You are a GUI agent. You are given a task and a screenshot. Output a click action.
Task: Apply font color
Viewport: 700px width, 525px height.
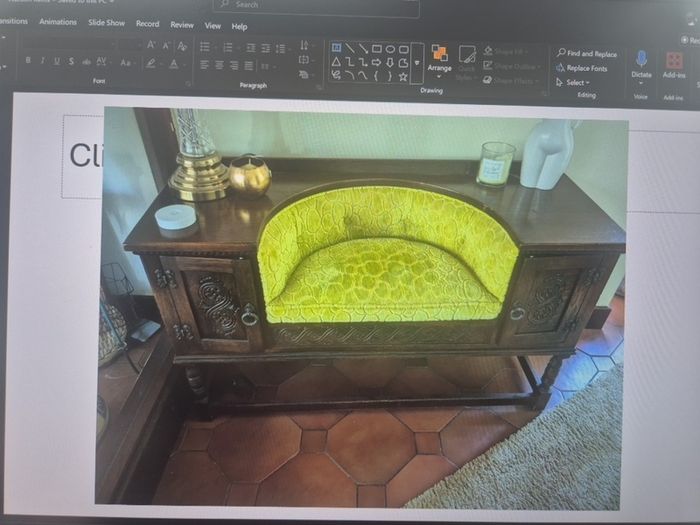coord(174,64)
